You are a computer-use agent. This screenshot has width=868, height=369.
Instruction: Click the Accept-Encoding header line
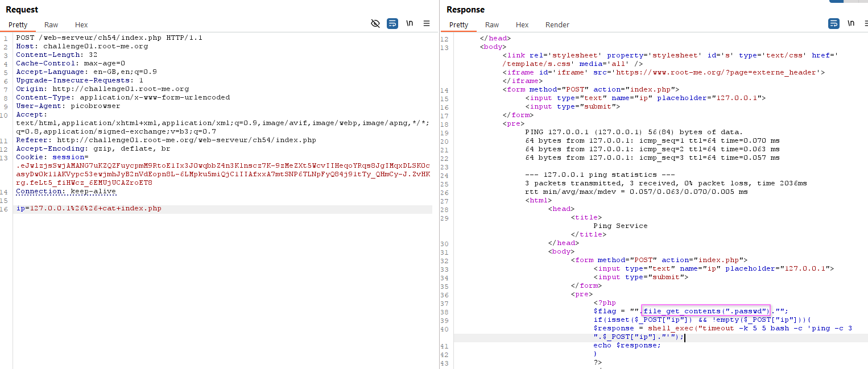93,149
